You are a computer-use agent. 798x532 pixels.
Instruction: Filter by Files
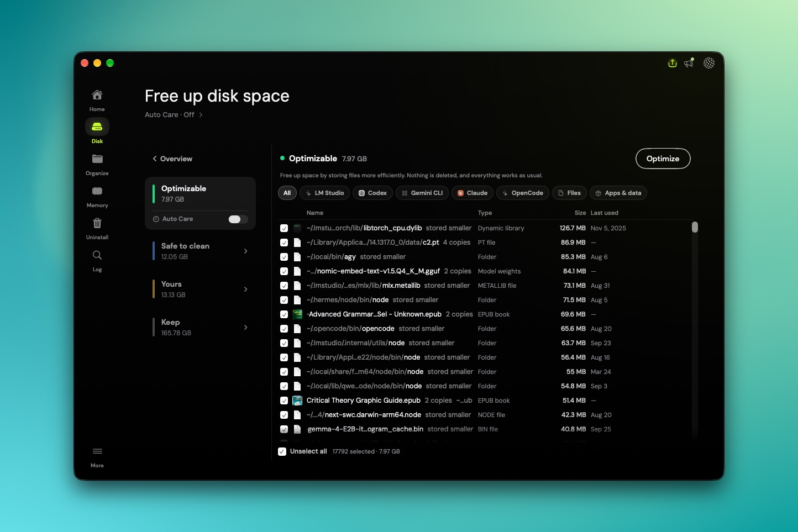click(569, 193)
